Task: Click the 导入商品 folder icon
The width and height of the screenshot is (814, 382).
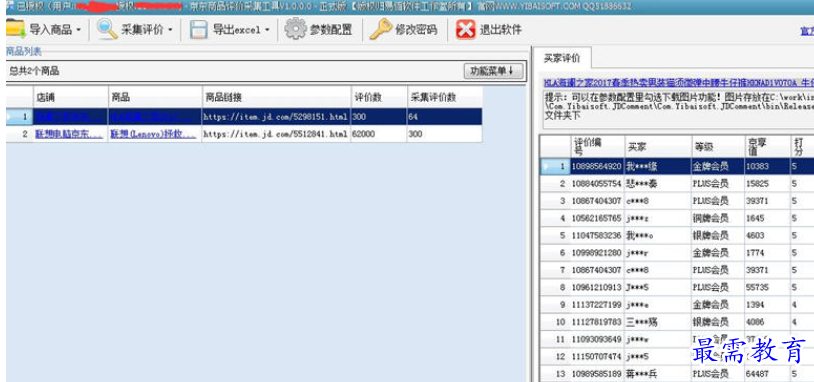Action: pyautogui.click(x=16, y=29)
